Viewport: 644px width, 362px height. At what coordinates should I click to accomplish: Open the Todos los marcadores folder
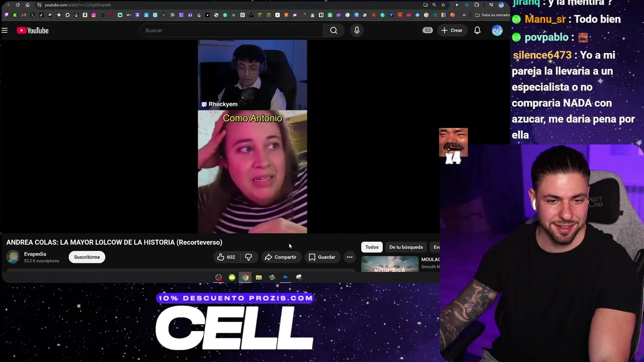pyautogui.click(x=493, y=15)
